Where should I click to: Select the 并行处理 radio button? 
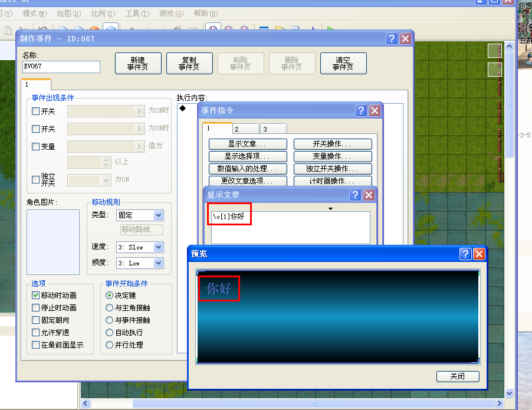coord(109,345)
